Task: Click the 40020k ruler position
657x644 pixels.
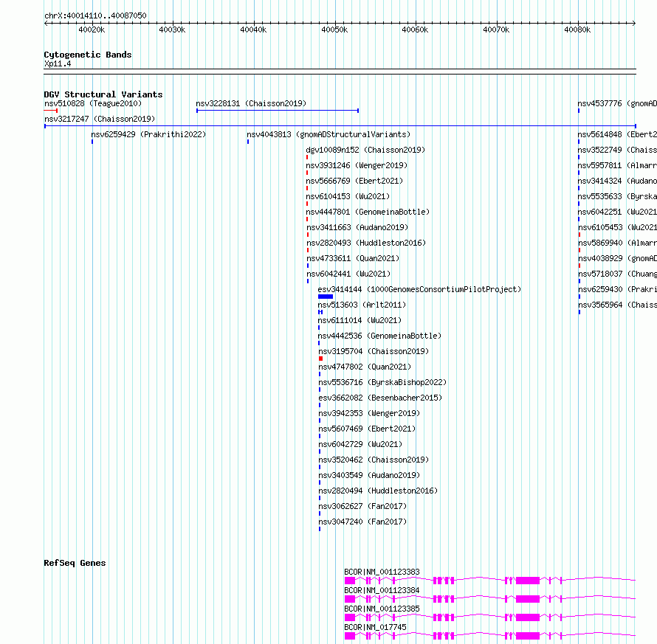Action: click(92, 30)
